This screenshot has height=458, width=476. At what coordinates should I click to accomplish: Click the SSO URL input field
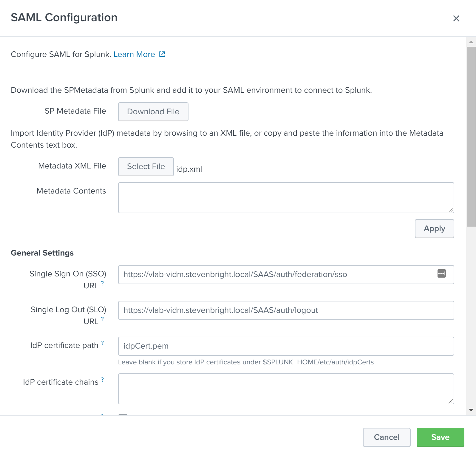(x=277, y=274)
